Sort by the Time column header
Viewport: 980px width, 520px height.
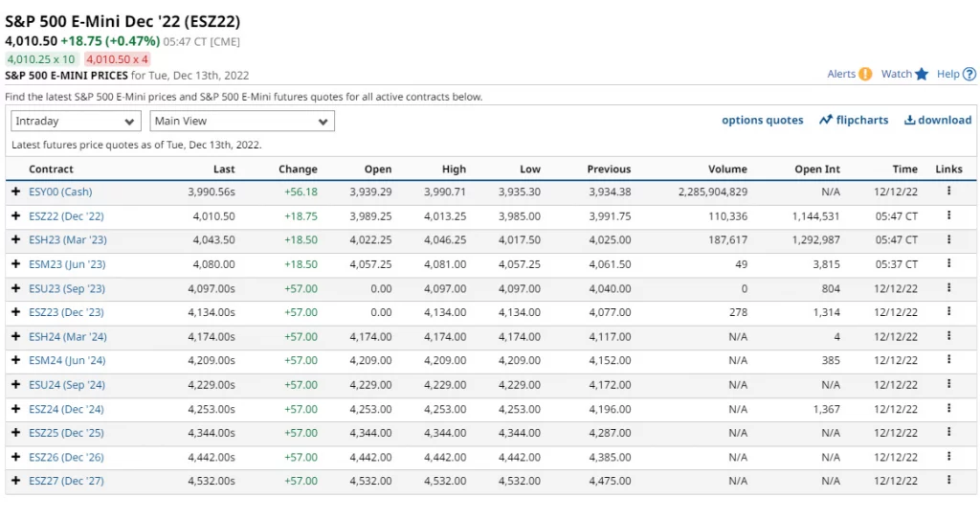(x=905, y=169)
